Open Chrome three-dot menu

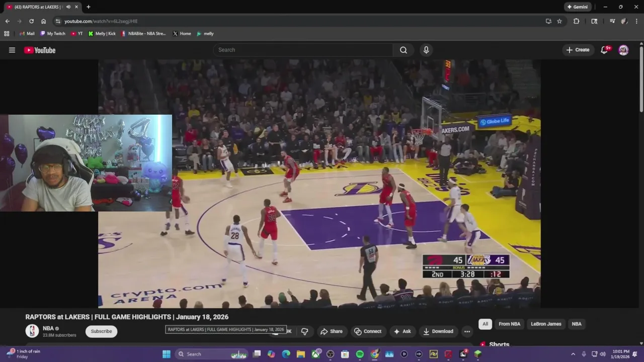click(636, 21)
